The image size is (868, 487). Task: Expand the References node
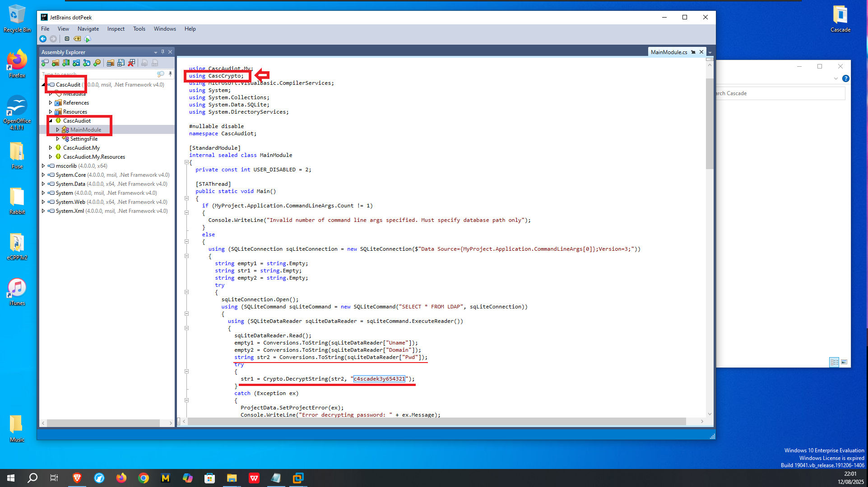[x=51, y=103]
